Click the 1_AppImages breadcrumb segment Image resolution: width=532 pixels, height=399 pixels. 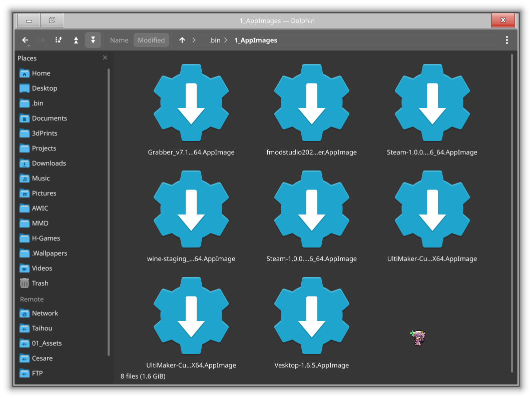[255, 40]
